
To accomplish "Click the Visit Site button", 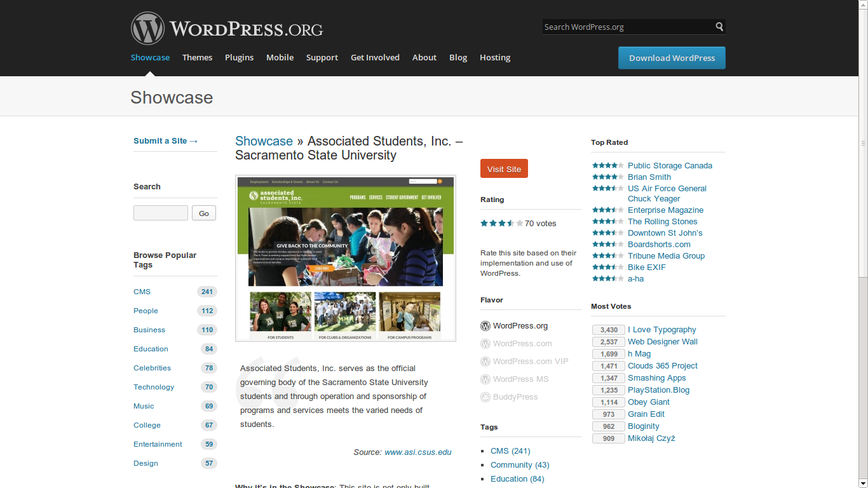I will [x=504, y=169].
